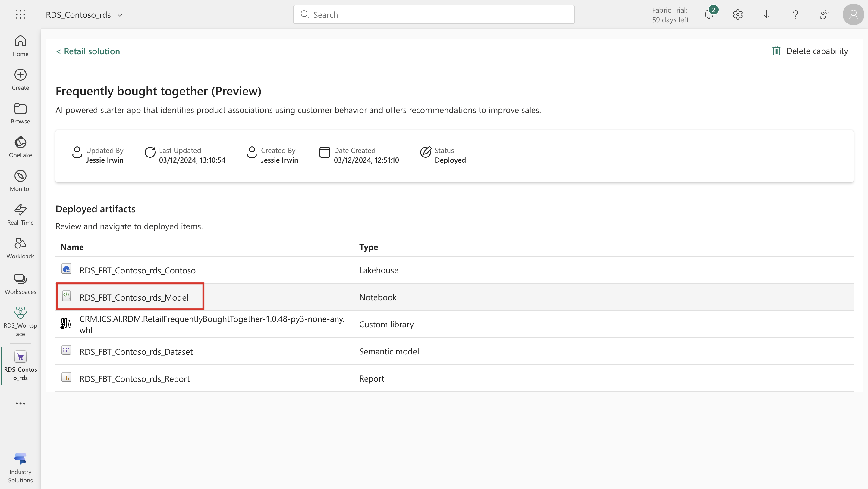
Task: Click the Lakehouse type cell
Action: coord(379,270)
